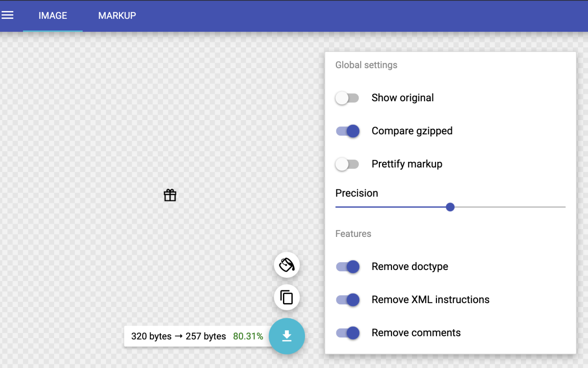Click the Compare gzipped label text
Screen dimensions: 588x368
[412, 131]
